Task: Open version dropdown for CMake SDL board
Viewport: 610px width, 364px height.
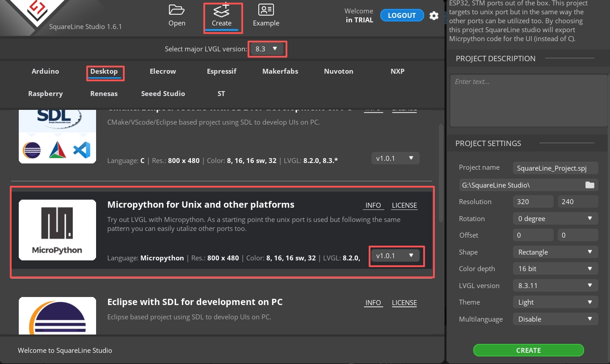Action: click(x=395, y=158)
